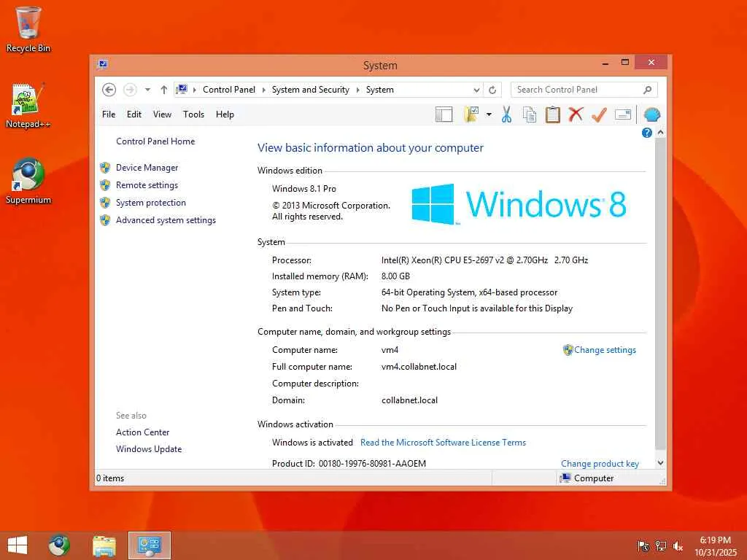The width and height of the screenshot is (747, 560).
Task: Open the View menu
Action: click(162, 114)
